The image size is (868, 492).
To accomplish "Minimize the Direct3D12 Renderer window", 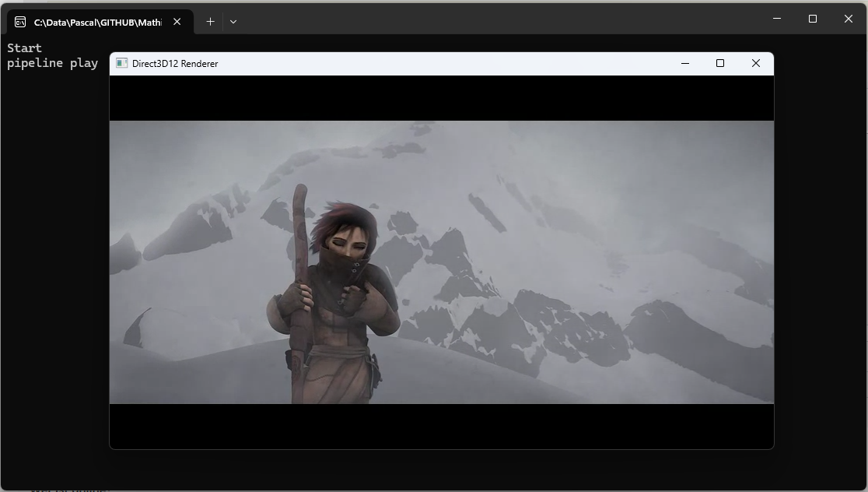I will tap(685, 64).
